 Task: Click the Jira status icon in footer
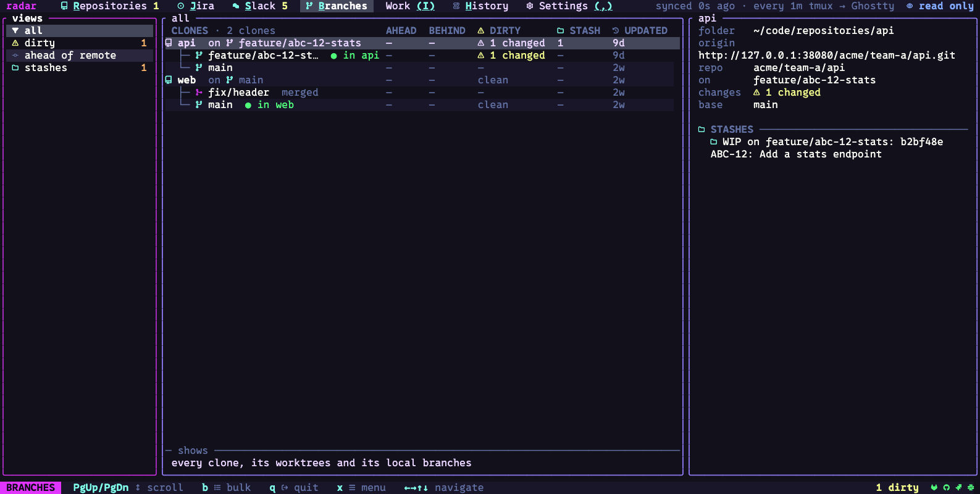[x=958, y=487]
